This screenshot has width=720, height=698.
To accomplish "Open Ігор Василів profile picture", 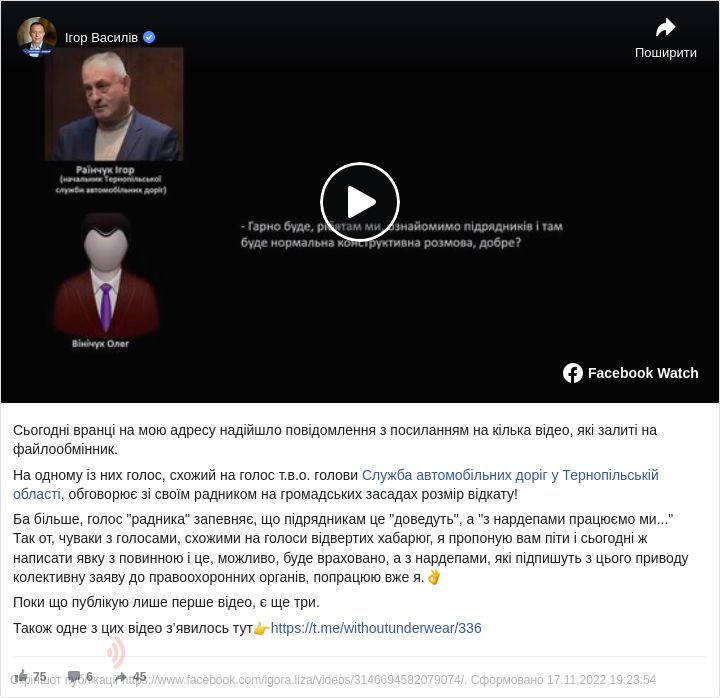I will pos(37,36).
